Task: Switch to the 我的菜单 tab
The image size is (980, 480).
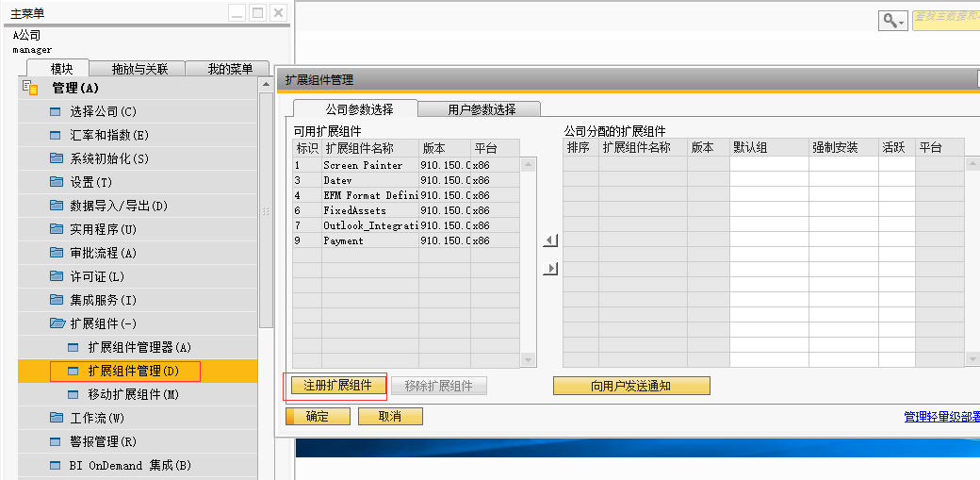Action: pyautogui.click(x=229, y=69)
